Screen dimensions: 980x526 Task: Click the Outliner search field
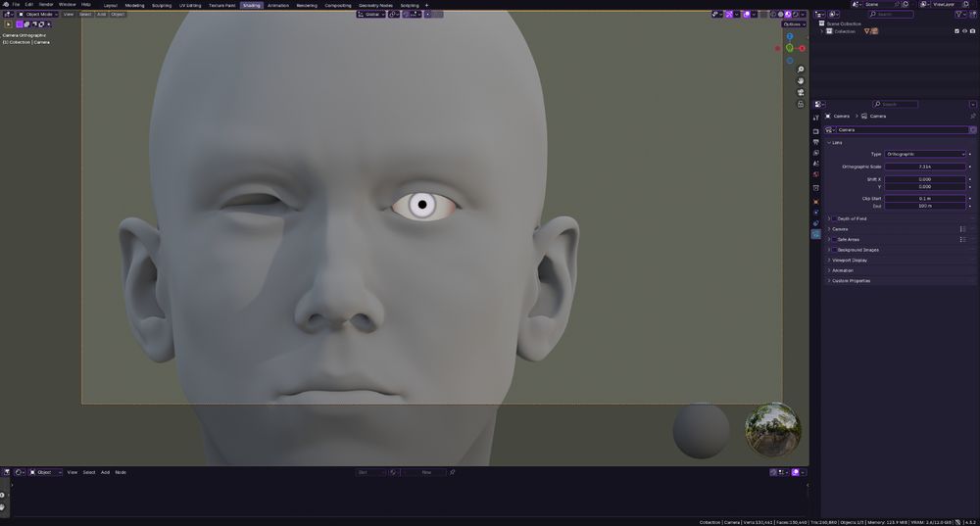tap(891, 15)
